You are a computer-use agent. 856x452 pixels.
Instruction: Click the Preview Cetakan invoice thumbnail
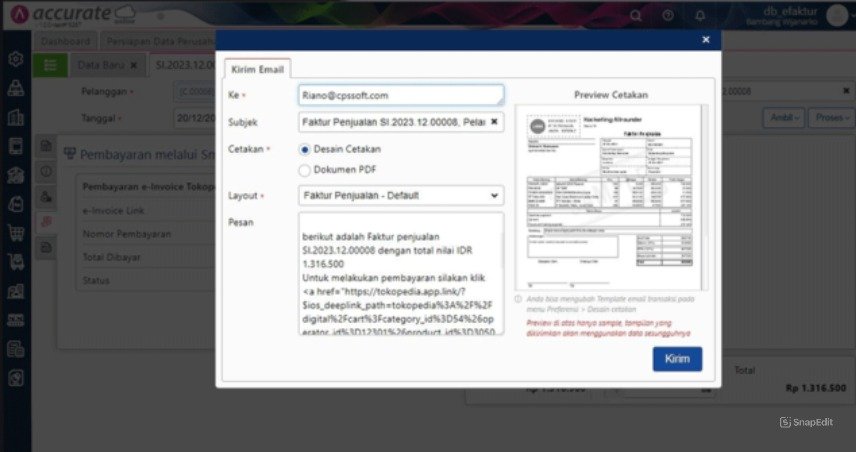tap(607, 197)
